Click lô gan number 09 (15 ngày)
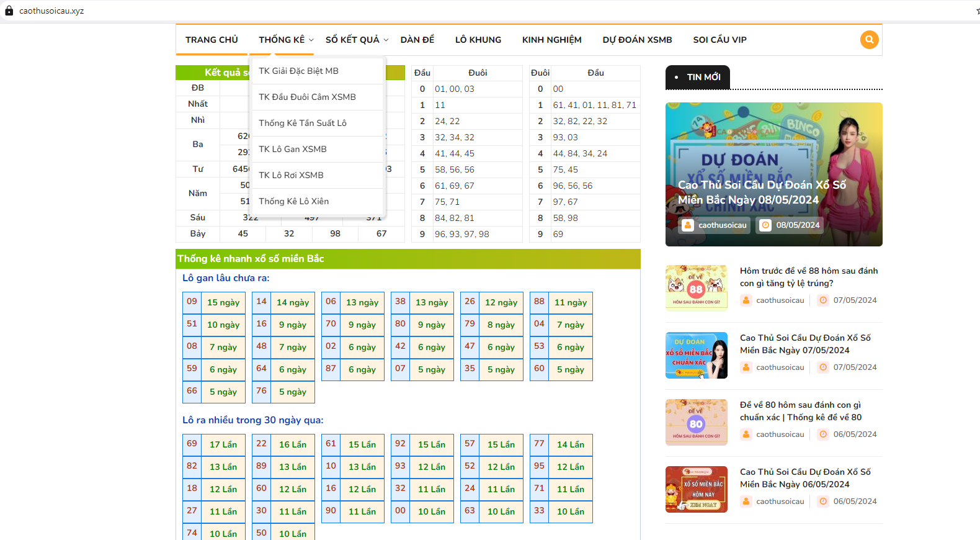Image resolution: width=980 pixels, height=540 pixels. coord(192,302)
